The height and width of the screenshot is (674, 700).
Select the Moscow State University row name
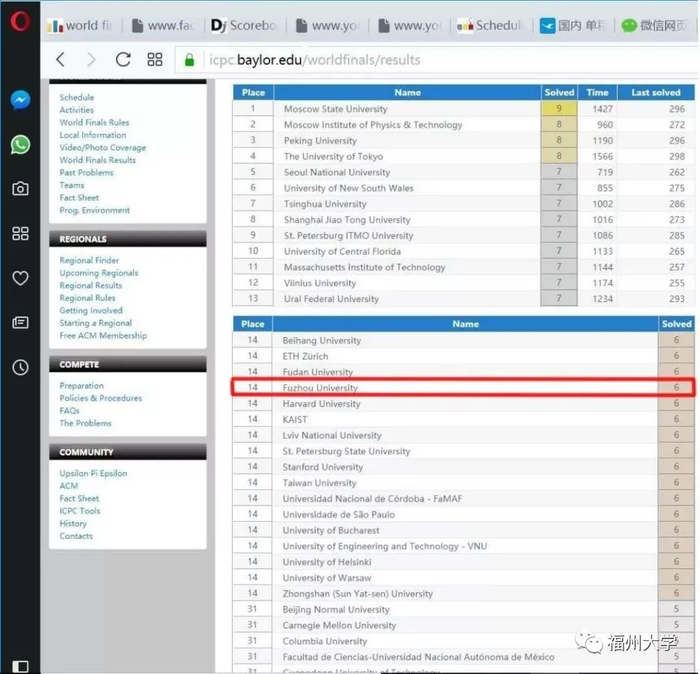[x=336, y=109]
